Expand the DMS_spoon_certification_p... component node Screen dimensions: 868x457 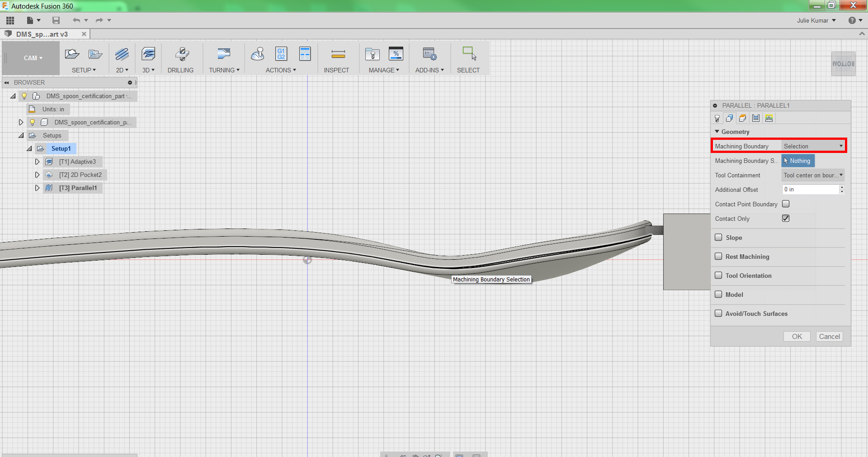click(21, 122)
